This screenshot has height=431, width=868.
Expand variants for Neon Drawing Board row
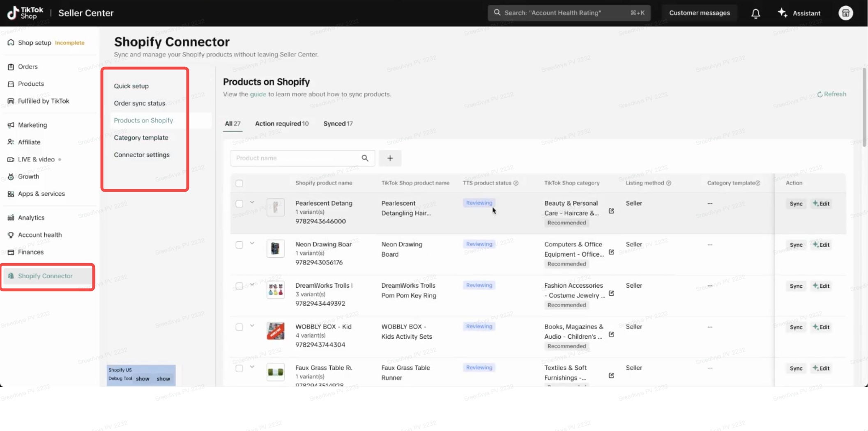(x=252, y=243)
